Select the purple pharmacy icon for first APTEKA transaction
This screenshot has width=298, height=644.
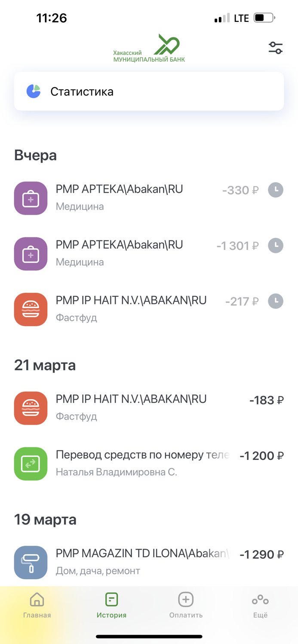(31, 198)
